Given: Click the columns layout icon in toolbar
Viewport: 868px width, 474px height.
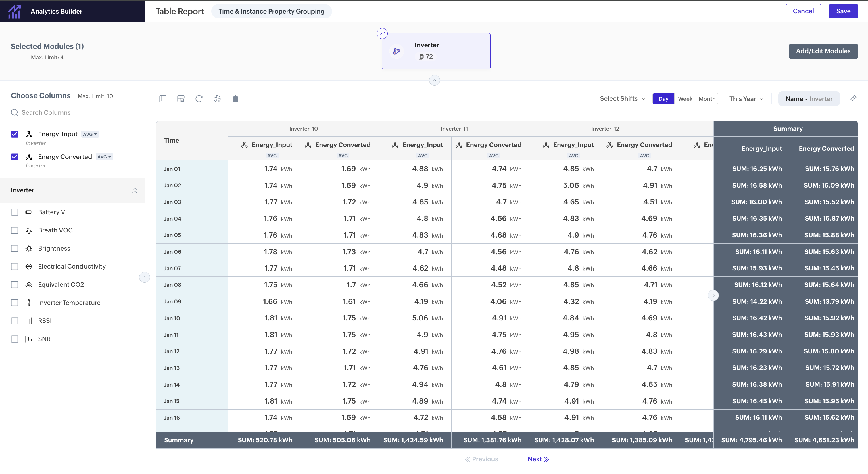Looking at the screenshot, I should [x=163, y=99].
